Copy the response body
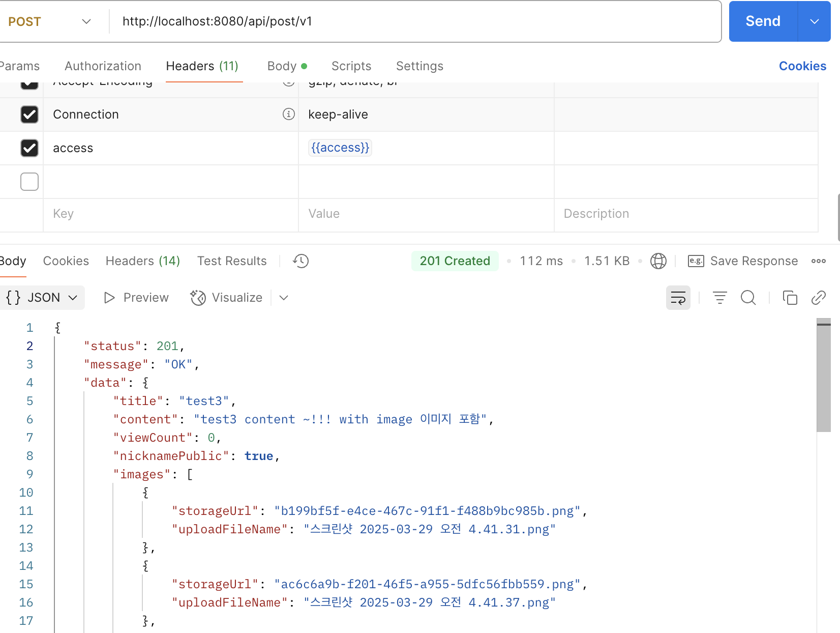The image size is (840, 633). point(790,298)
